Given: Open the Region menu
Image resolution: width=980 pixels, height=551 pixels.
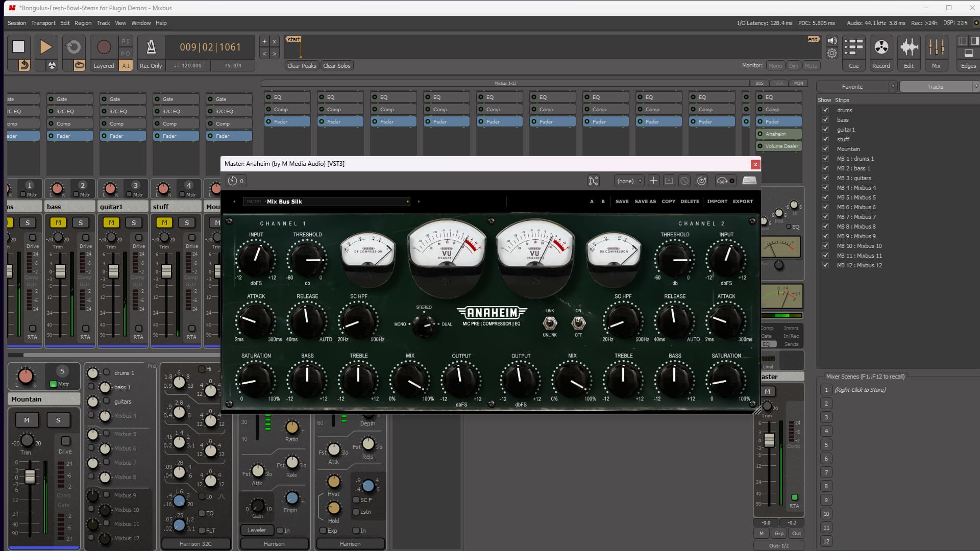Looking at the screenshot, I should 83,23.
